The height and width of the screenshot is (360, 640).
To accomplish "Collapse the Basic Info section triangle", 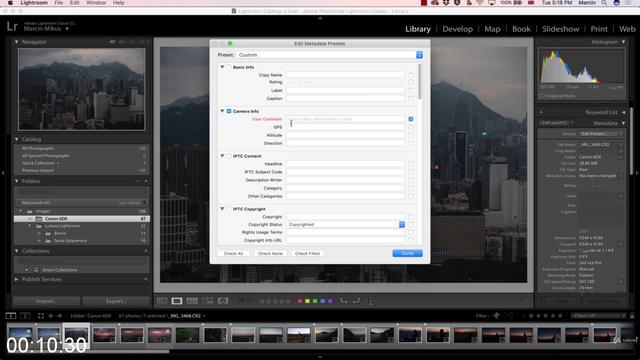I will pyautogui.click(x=222, y=67).
